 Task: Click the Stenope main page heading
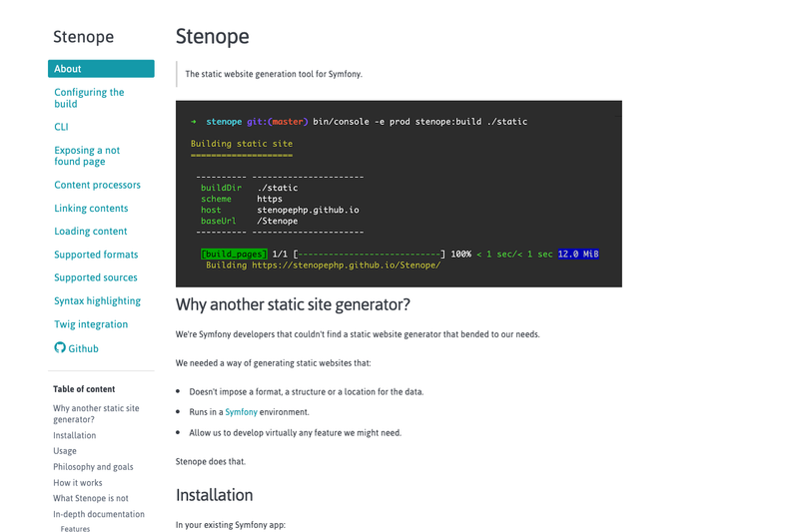(x=213, y=37)
